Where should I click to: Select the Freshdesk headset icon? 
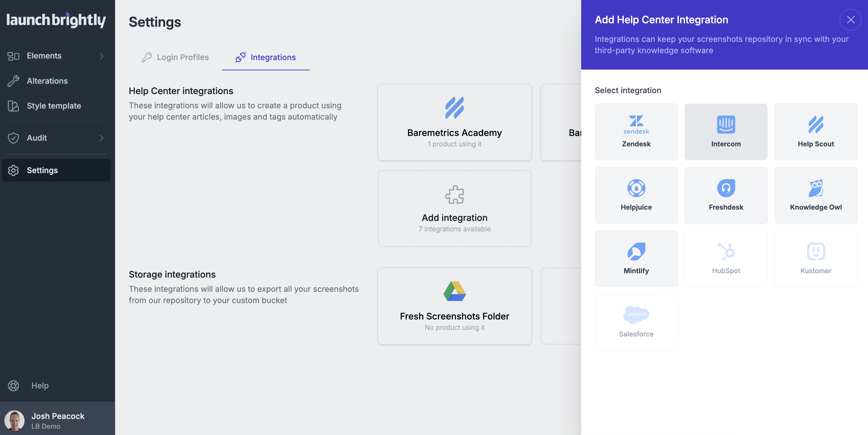point(726,188)
